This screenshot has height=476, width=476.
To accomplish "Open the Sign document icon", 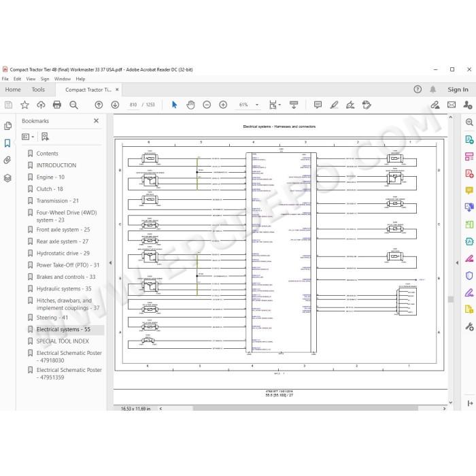I will coord(350,105).
